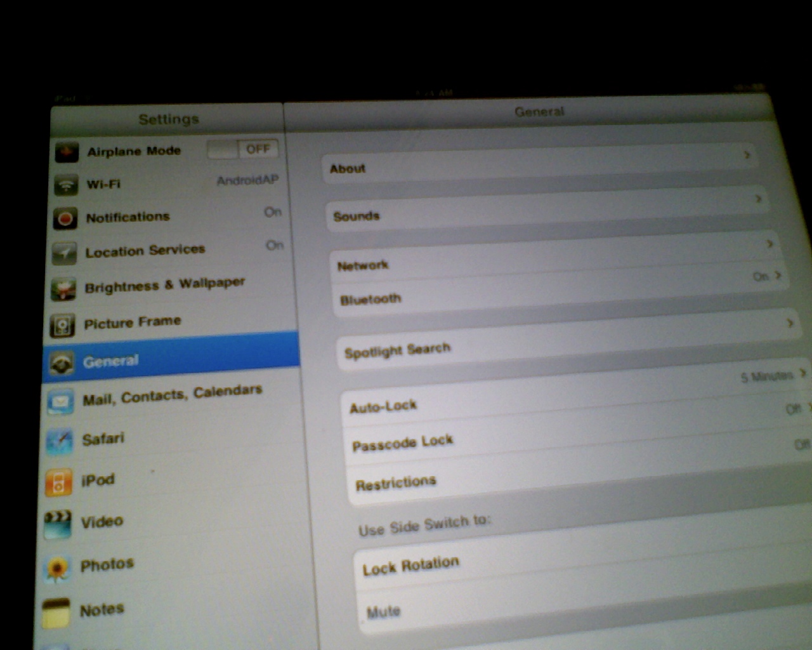Open the Restrictions setting
Viewport: 812px width, 650px height.
(580, 468)
